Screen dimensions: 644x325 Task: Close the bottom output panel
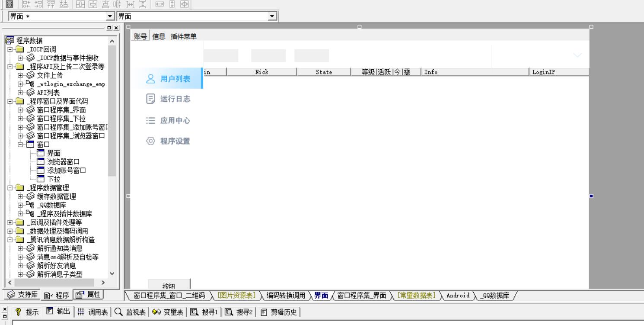(5, 309)
